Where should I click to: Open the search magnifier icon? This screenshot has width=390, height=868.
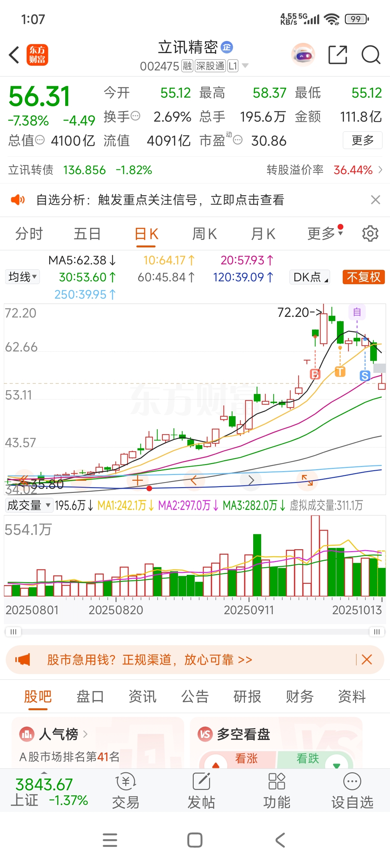(x=371, y=55)
